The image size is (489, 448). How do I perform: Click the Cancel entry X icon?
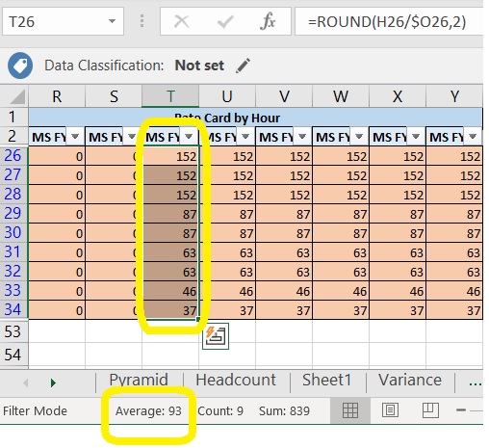(x=181, y=21)
